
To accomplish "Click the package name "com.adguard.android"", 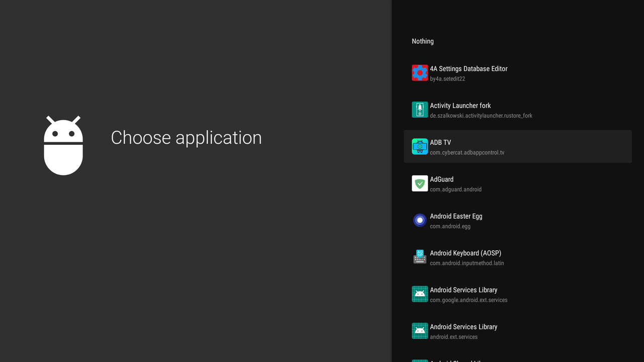I will [456, 190].
